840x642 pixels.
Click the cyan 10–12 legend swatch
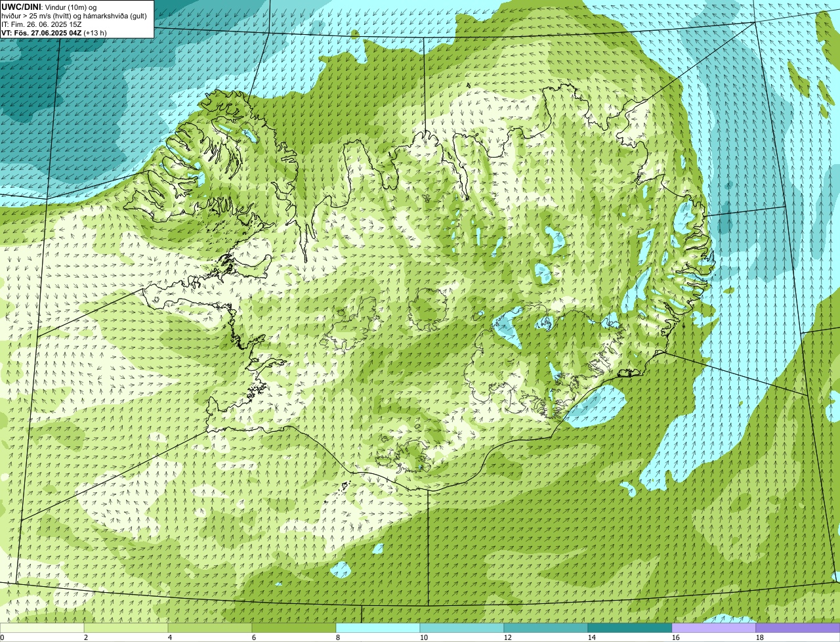click(x=462, y=628)
